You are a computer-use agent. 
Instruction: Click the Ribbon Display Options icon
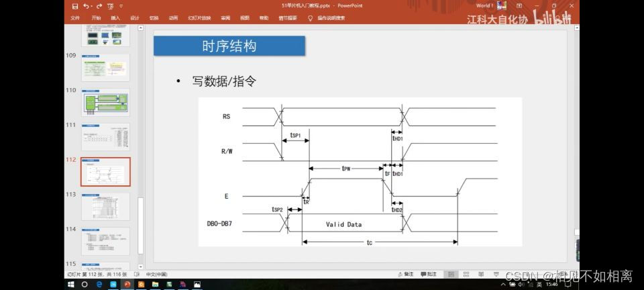pos(519,6)
